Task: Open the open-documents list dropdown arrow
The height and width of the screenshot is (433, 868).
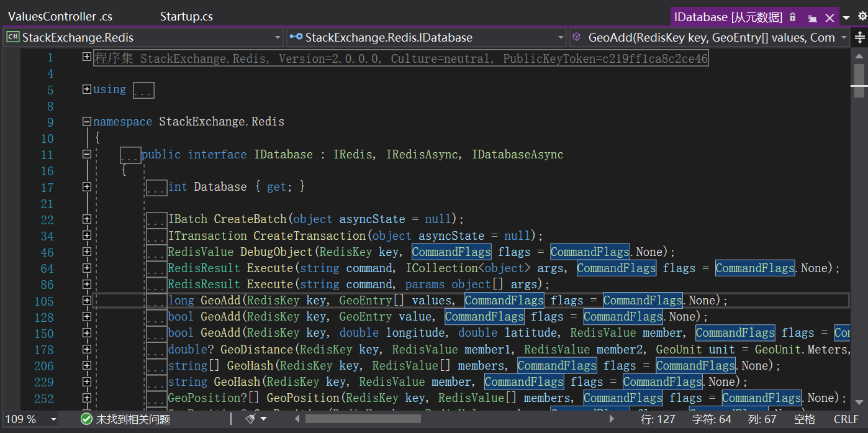Action: [x=846, y=18]
